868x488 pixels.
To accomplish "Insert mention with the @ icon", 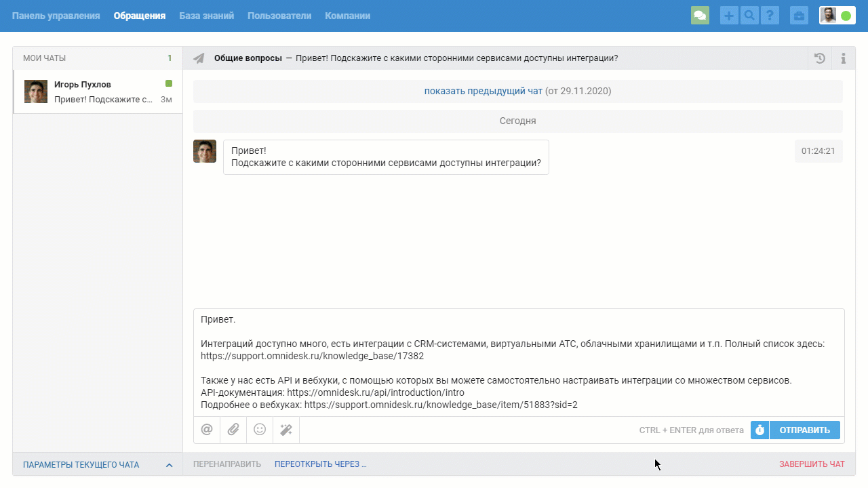I will 207,430.
